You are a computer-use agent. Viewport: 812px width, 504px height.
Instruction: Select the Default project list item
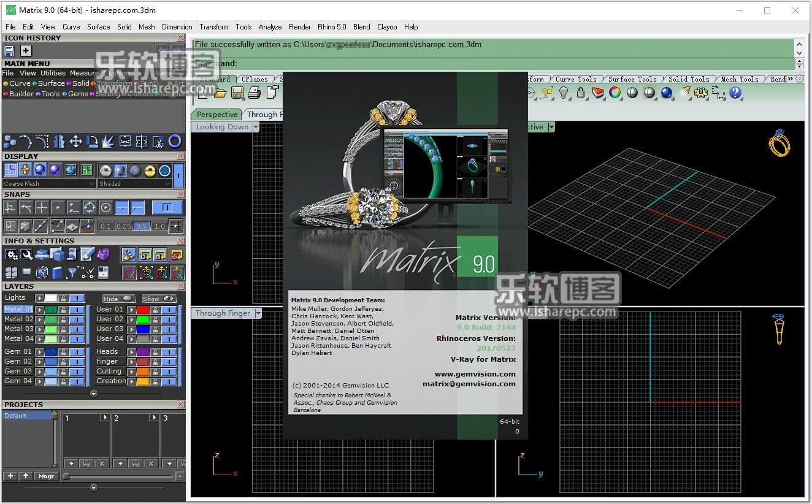tap(26, 415)
